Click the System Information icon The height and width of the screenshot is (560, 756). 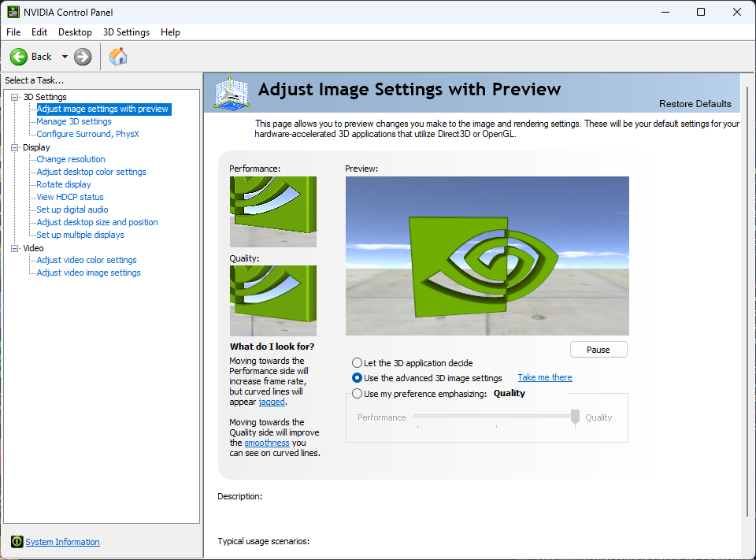[17, 542]
